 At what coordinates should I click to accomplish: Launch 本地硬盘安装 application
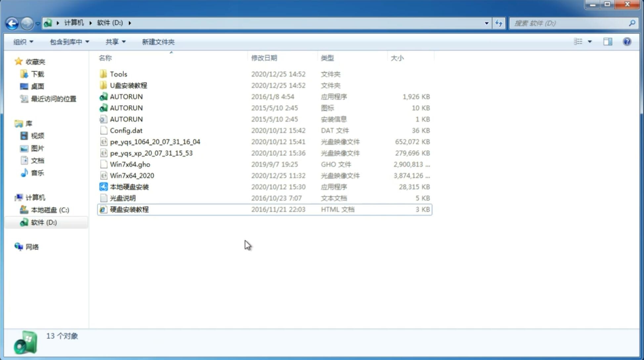(129, 187)
